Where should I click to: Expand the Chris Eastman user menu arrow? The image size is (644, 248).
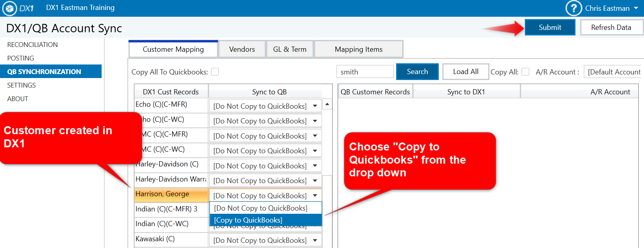click(x=636, y=8)
